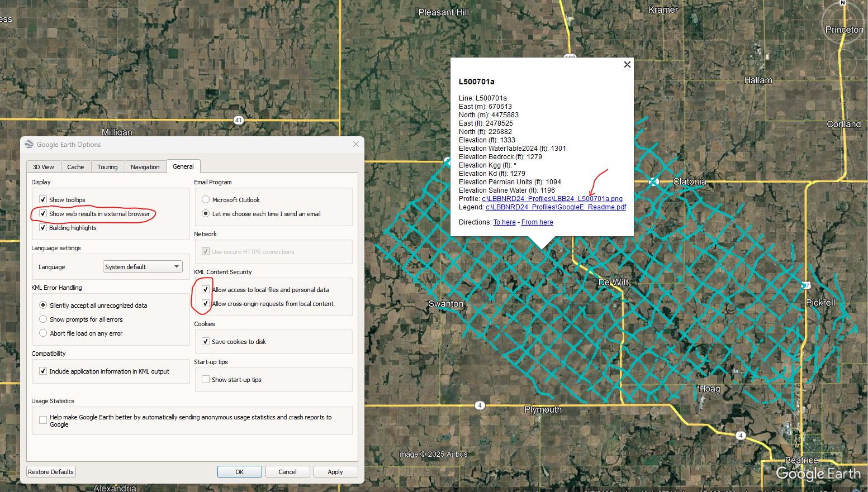Enable Show start-up tips

206,379
